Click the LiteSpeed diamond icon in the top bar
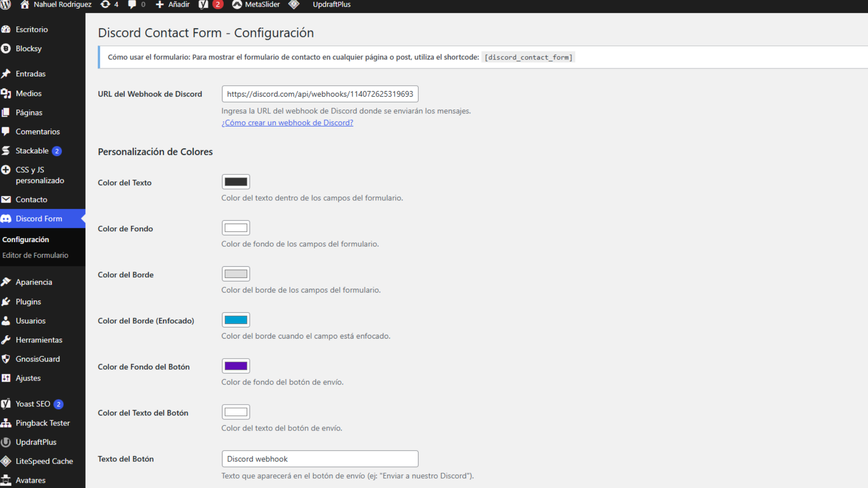 click(x=294, y=5)
